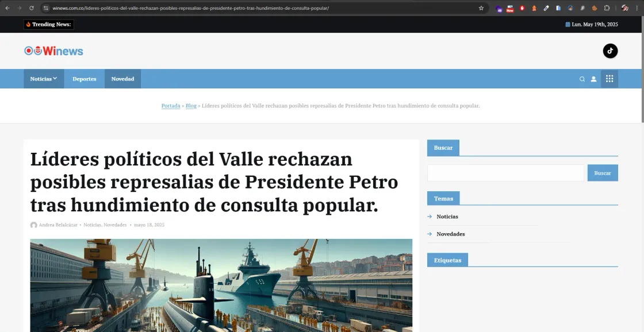The width and height of the screenshot is (644, 332).
Task: Open the Novedad menu item
Action: coord(123,79)
